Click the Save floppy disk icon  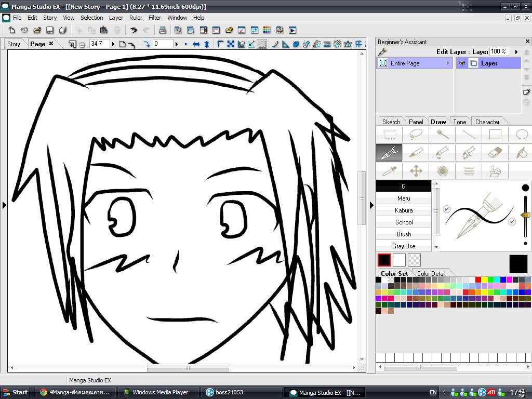[50, 30]
